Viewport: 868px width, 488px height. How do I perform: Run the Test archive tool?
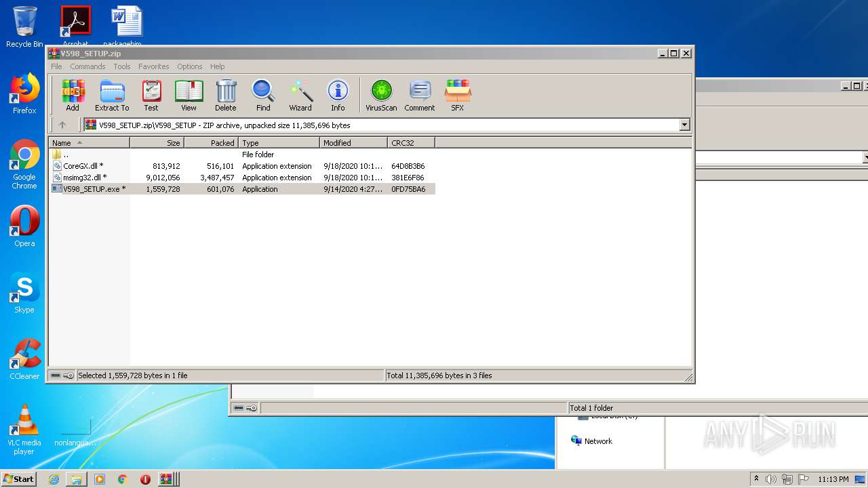tap(151, 95)
